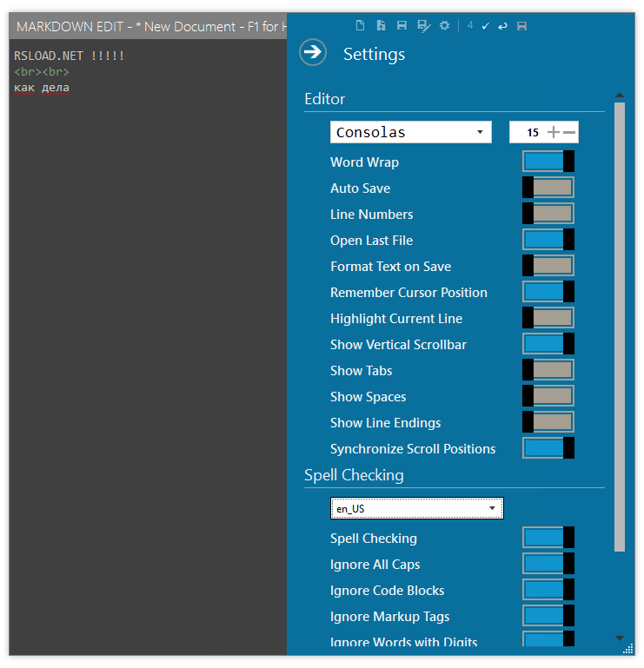Open the en_US spell check language dropdown

pos(417,508)
